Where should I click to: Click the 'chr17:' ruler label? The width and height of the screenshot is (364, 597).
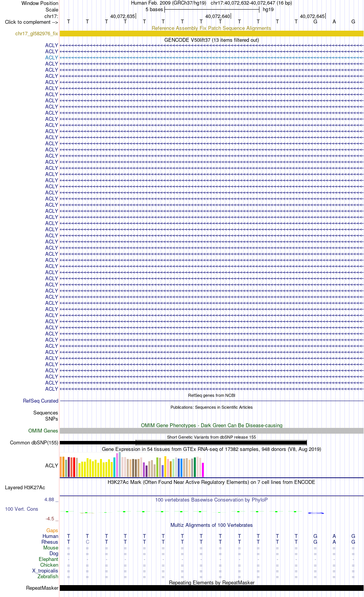coord(51,16)
